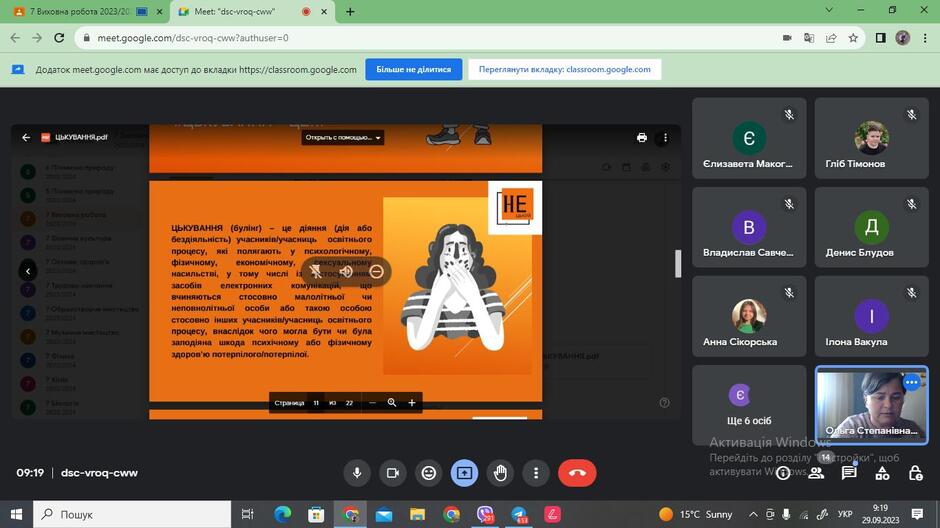Open the chat panel icon
The height and width of the screenshot is (528, 940).
(849, 473)
